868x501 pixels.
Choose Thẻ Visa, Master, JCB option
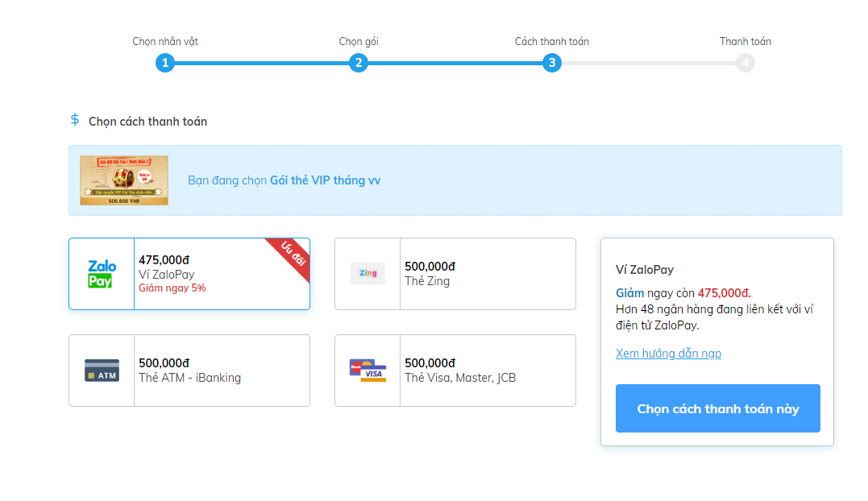tap(455, 371)
